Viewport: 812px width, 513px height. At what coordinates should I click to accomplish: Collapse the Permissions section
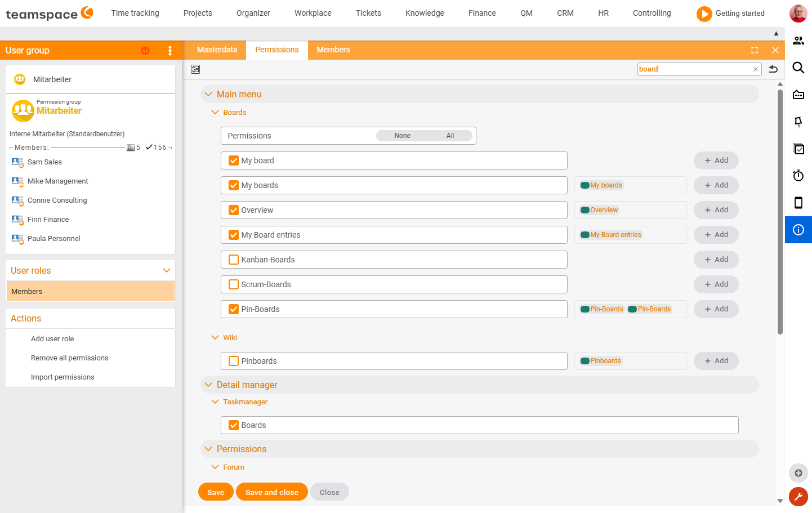tap(208, 449)
